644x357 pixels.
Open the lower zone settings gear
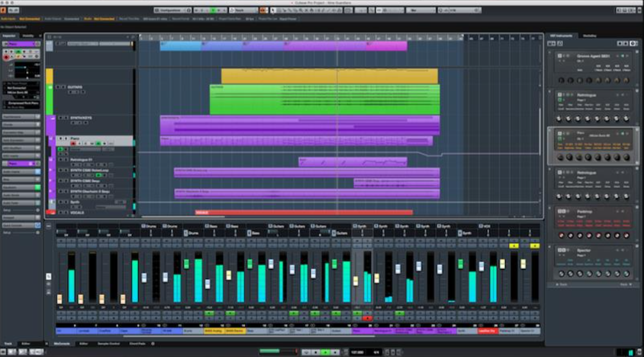pyautogui.click(x=153, y=344)
